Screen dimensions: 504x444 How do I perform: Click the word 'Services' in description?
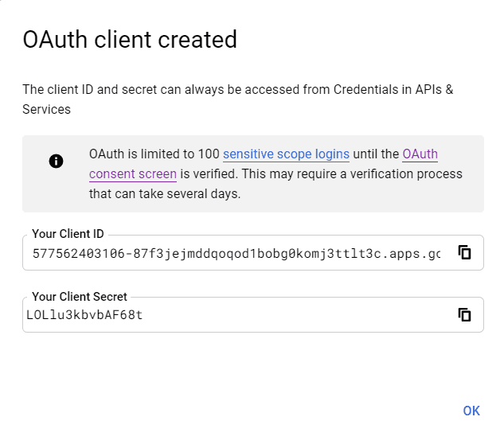point(46,110)
